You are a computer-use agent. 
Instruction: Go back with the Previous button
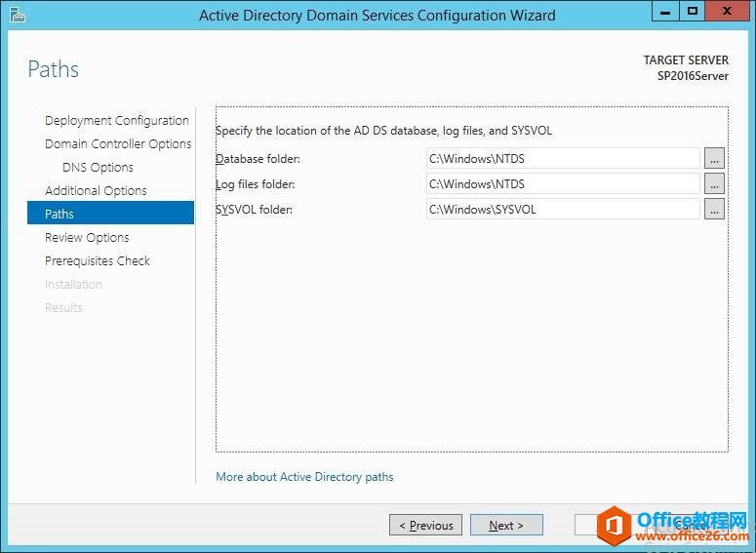coord(425,525)
